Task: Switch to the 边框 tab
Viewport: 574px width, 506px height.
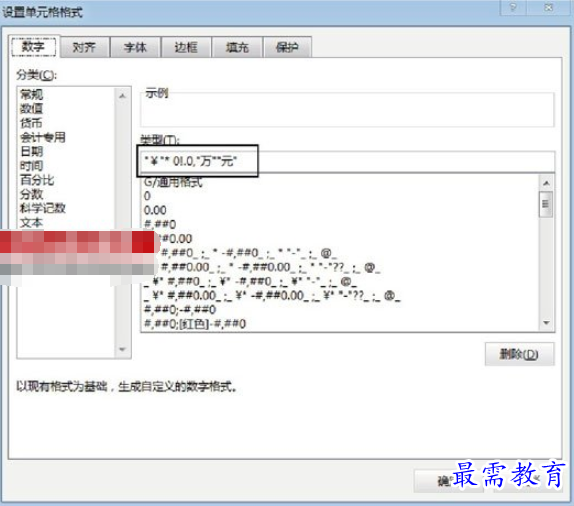Action: [x=186, y=47]
